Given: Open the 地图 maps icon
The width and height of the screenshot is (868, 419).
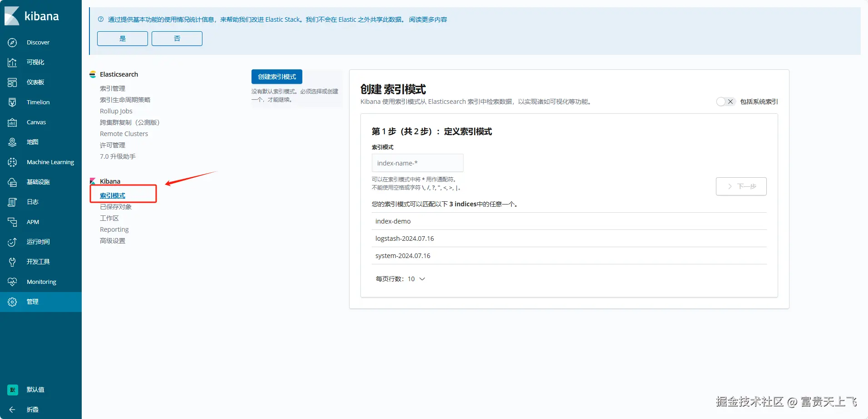Looking at the screenshot, I should (12, 142).
